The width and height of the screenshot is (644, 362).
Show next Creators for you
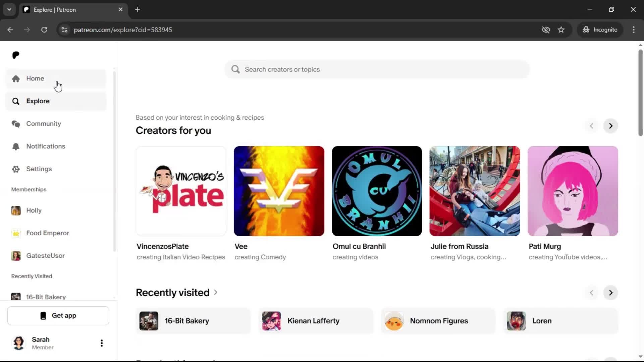point(610,126)
